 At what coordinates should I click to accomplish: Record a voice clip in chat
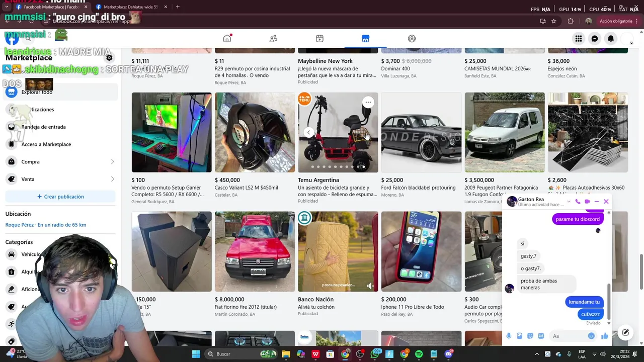point(509,336)
